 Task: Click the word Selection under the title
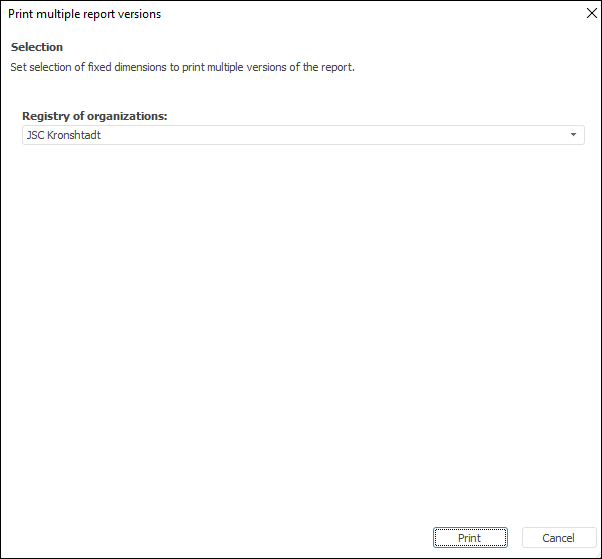[x=37, y=47]
